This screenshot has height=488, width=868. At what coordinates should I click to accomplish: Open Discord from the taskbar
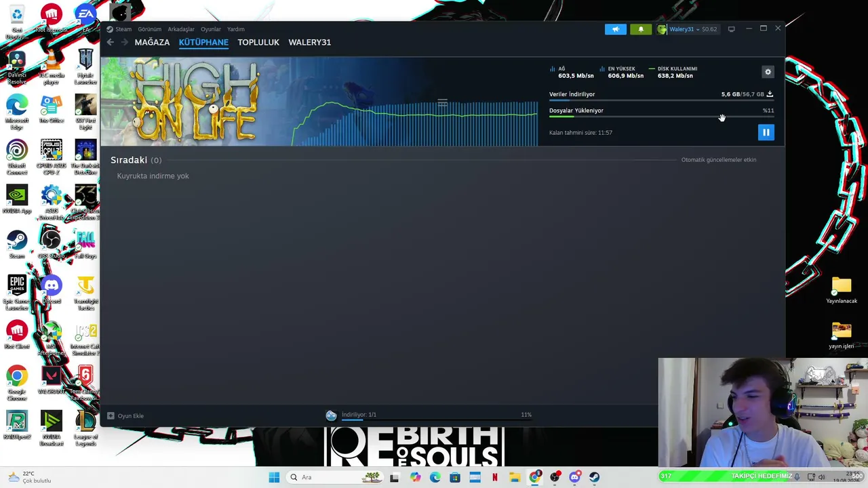[574, 477]
